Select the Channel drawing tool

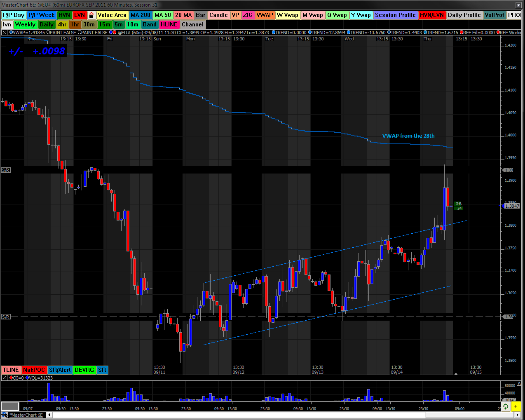[193, 24]
